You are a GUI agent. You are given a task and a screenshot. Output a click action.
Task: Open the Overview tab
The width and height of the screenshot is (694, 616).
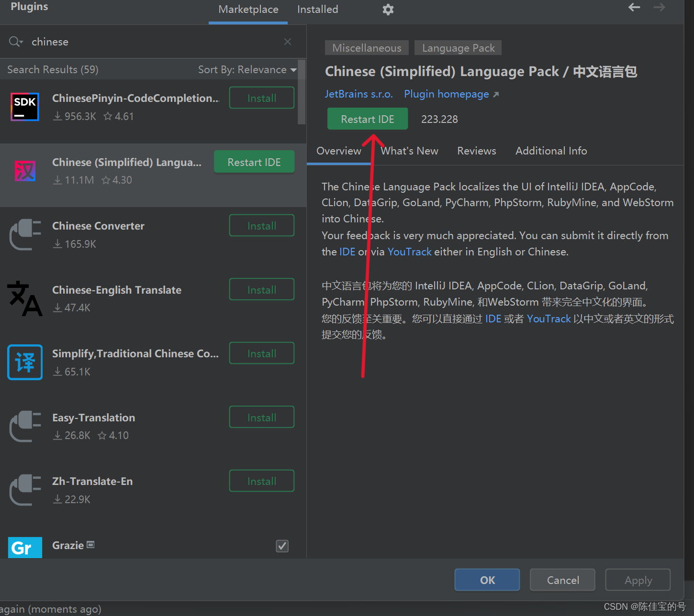point(339,151)
